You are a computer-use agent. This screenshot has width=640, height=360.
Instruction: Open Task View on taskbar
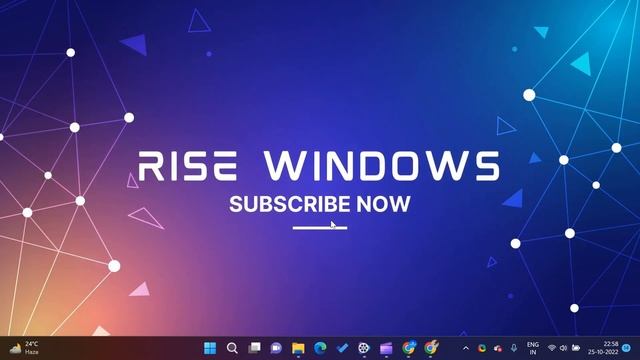(254, 348)
